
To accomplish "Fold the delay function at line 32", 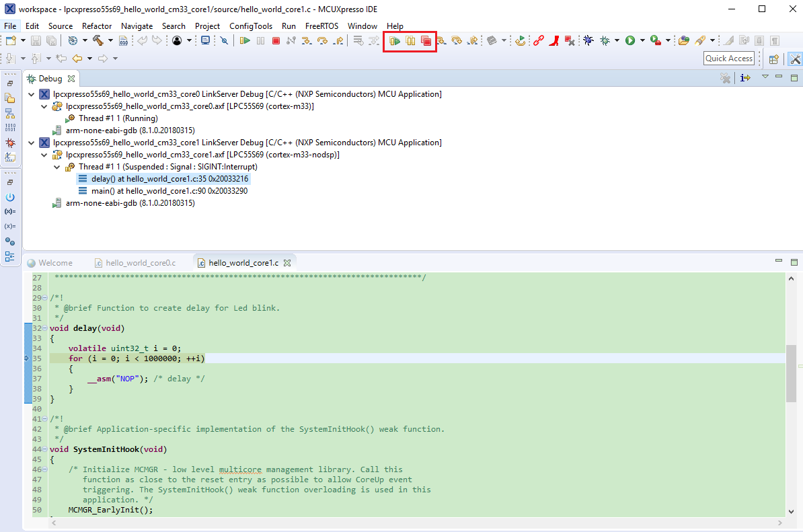I will click(44, 328).
